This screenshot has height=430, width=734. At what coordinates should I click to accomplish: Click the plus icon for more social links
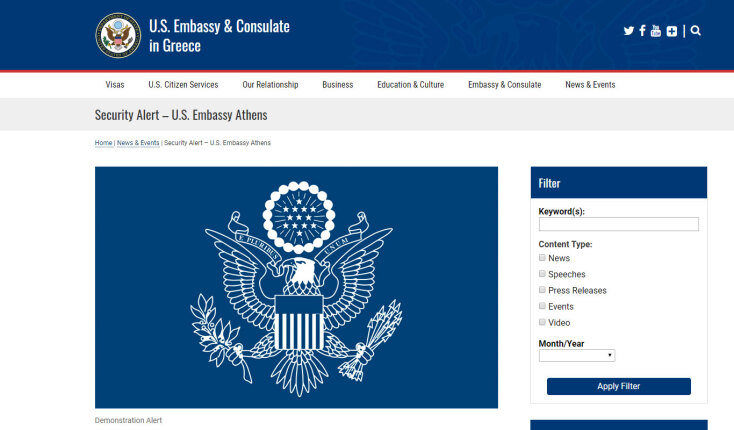click(672, 31)
